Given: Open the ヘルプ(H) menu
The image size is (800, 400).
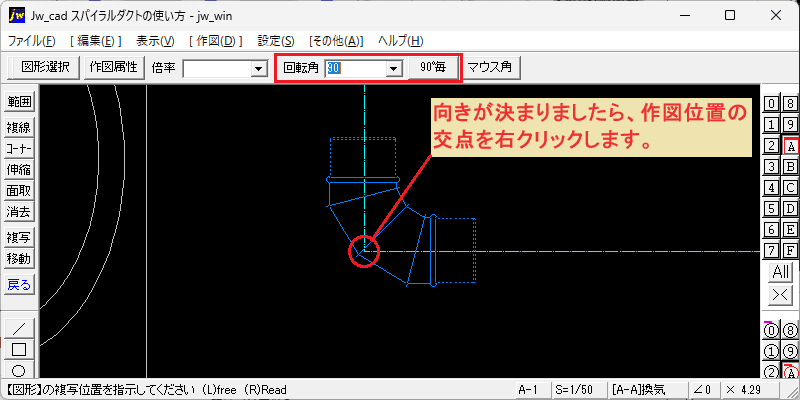Looking at the screenshot, I should click(x=401, y=41).
